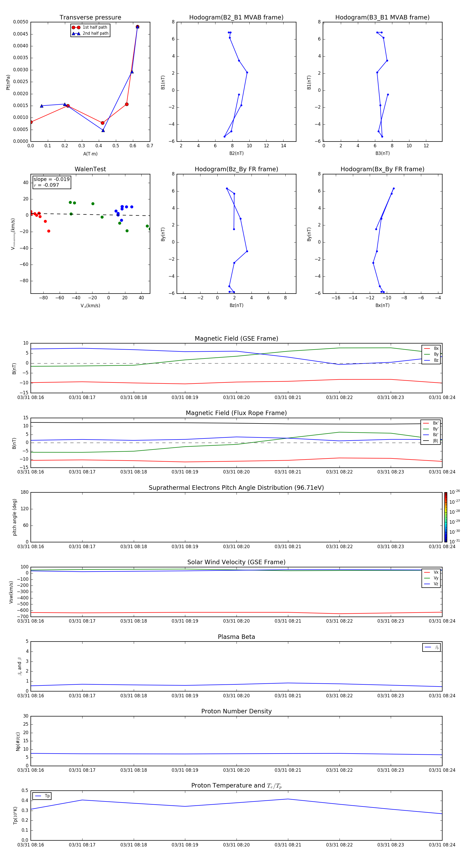
Task: Click the 'Proton Temperature and Te/Tp' title
Action: click(x=236, y=786)
